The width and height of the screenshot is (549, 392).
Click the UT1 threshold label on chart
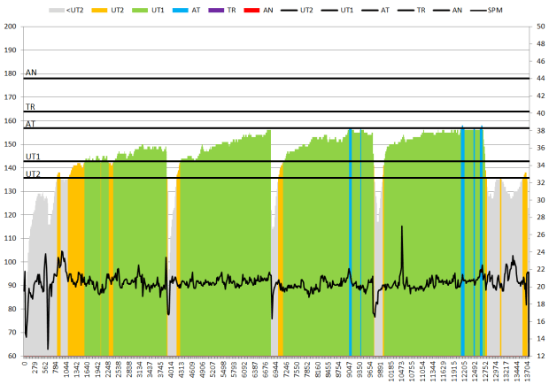32,156
